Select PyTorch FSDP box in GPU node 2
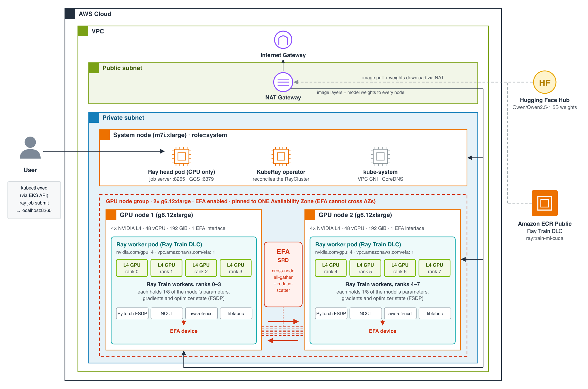The image size is (588, 389). (x=331, y=314)
